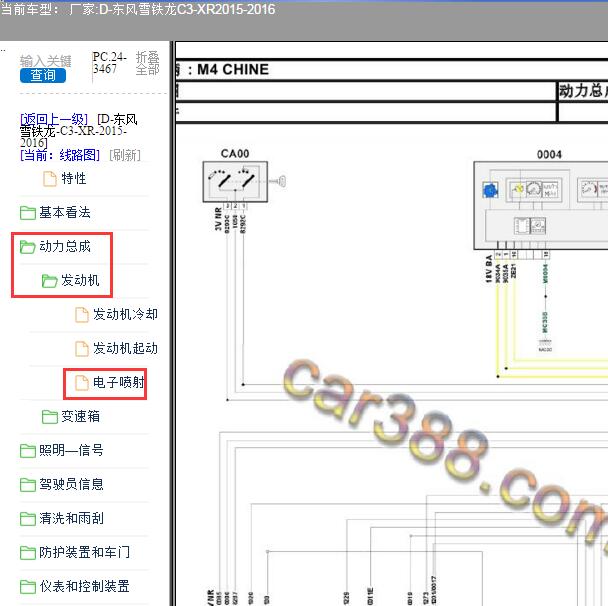Open the 发动机冷却 diagram

pyautogui.click(x=125, y=314)
